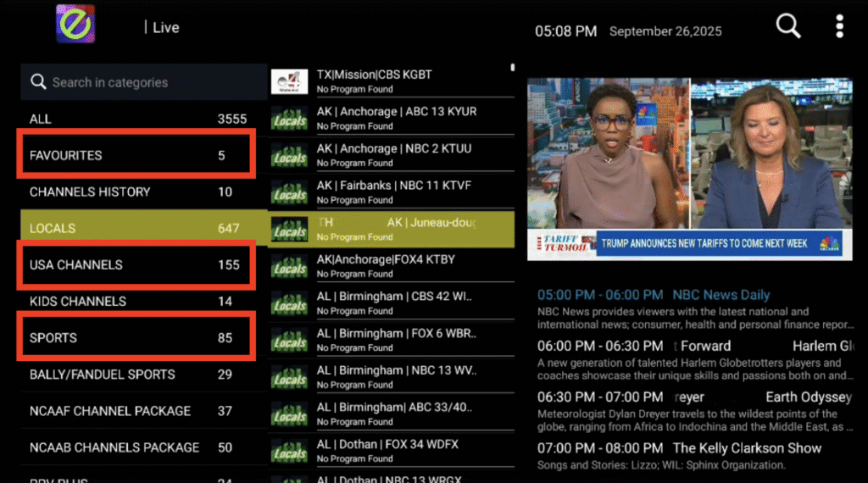The height and width of the screenshot is (483, 868).
Task: Play AL | Birmingham | FOX 6 channel
Action: coord(392,341)
